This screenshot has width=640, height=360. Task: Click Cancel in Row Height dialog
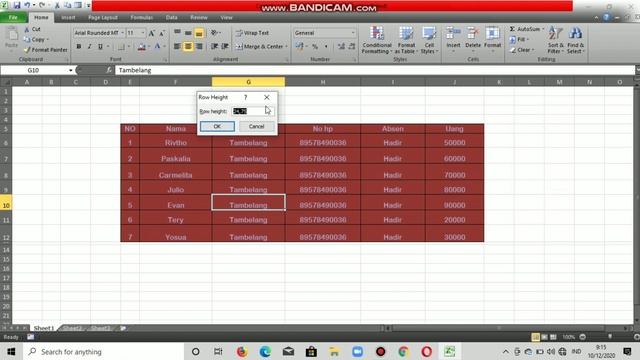click(x=257, y=127)
